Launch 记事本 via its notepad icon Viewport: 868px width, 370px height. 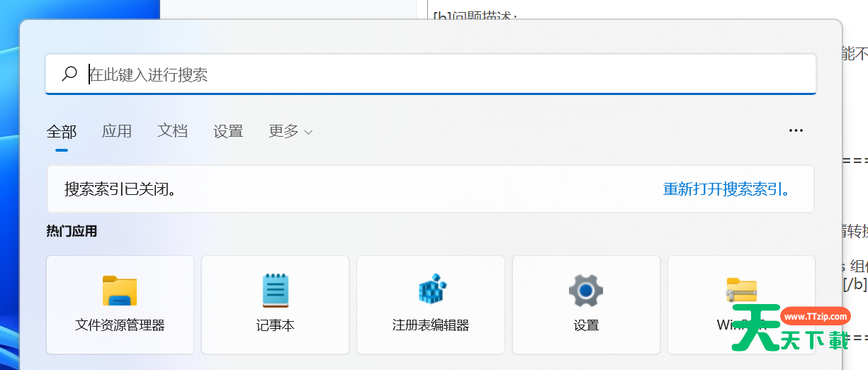pos(275,291)
